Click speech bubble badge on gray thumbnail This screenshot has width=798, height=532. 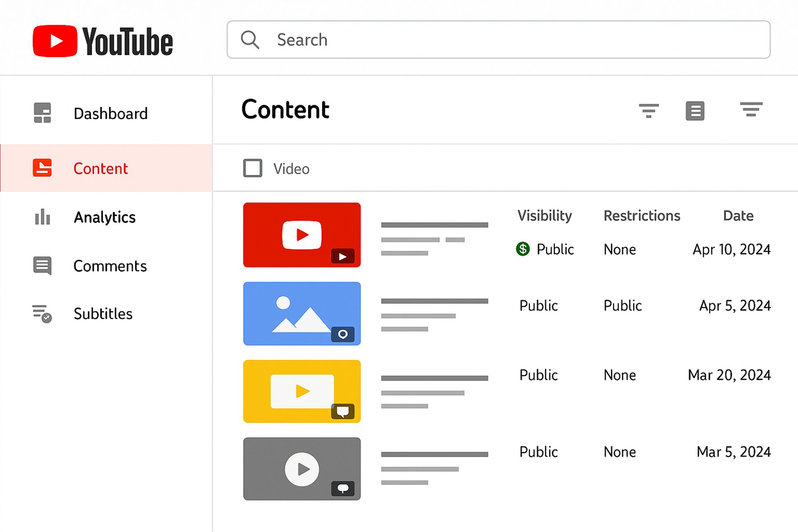click(342, 488)
